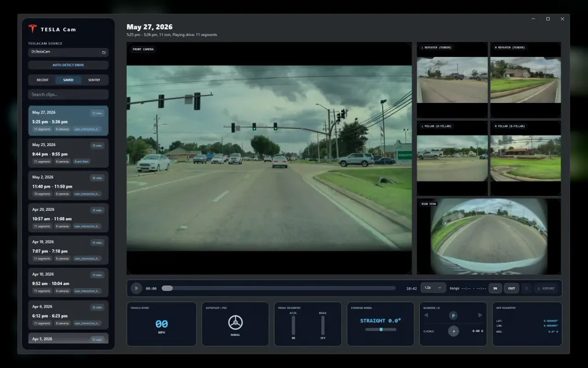Open the May 2, 2026 clip
The height and width of the screenshot is (368, 588).
[68, 185]
